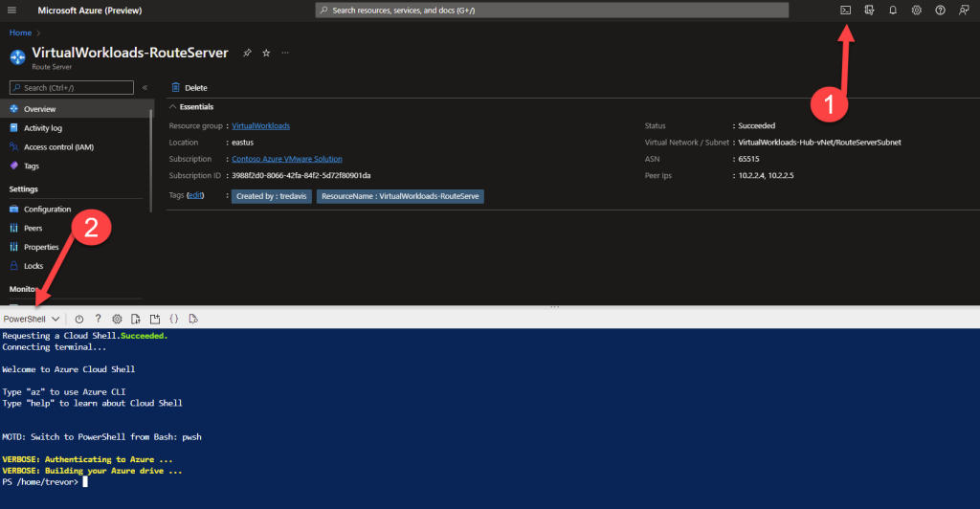Click the Subscription ID value
The width and height of the screenshot is (980, 509).
pyautogui.click(x=301, y=175)
